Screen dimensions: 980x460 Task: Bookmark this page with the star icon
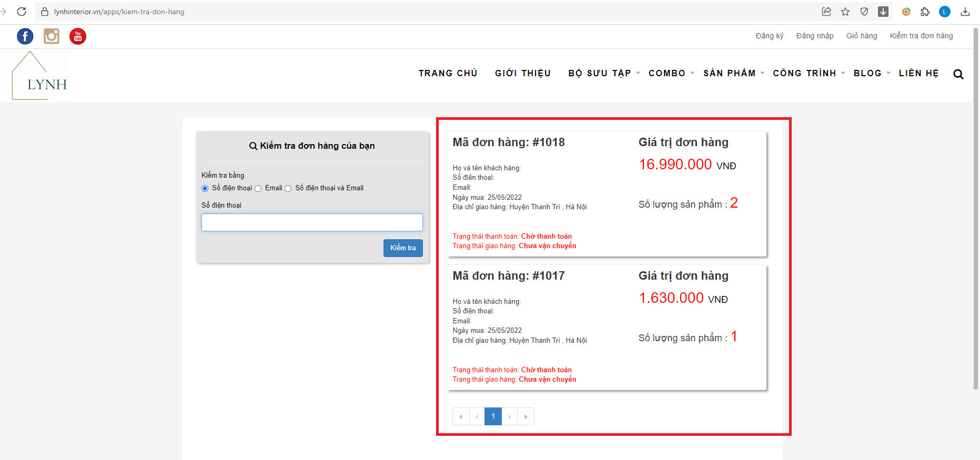tap(845, 12)
